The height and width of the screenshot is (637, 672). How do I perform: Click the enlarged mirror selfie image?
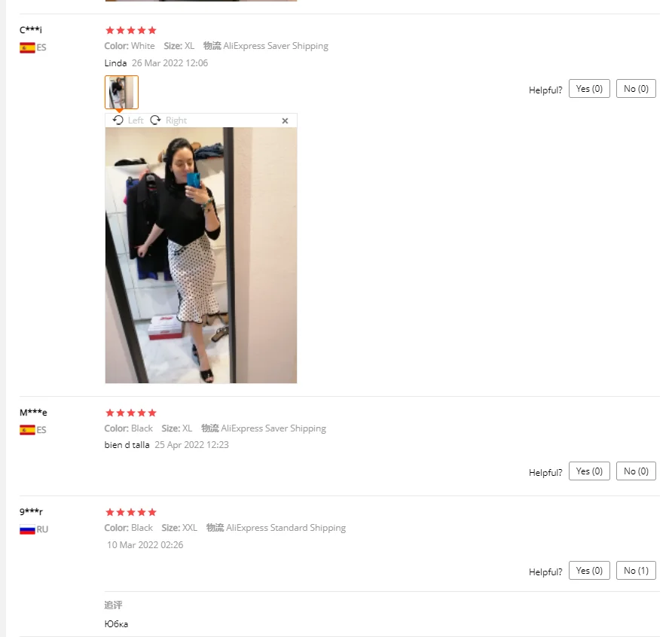pos(201,255)
